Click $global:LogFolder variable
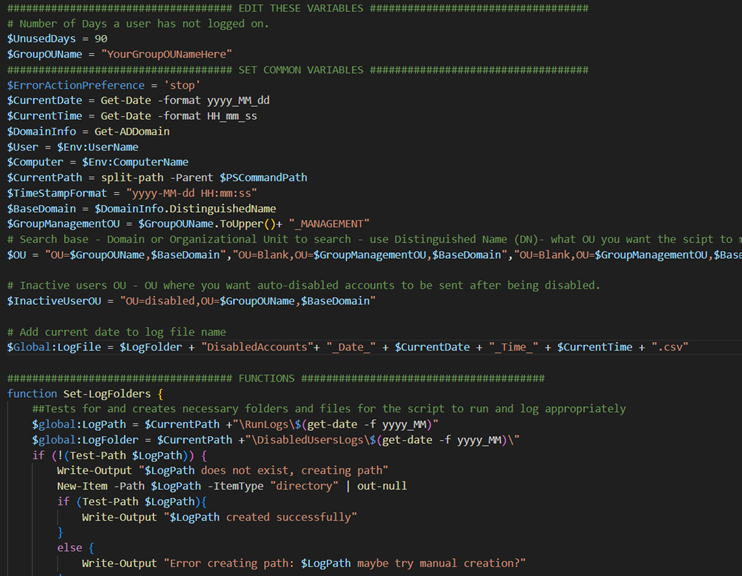Viewport: 742px width, 576px height. click(85, 440)
